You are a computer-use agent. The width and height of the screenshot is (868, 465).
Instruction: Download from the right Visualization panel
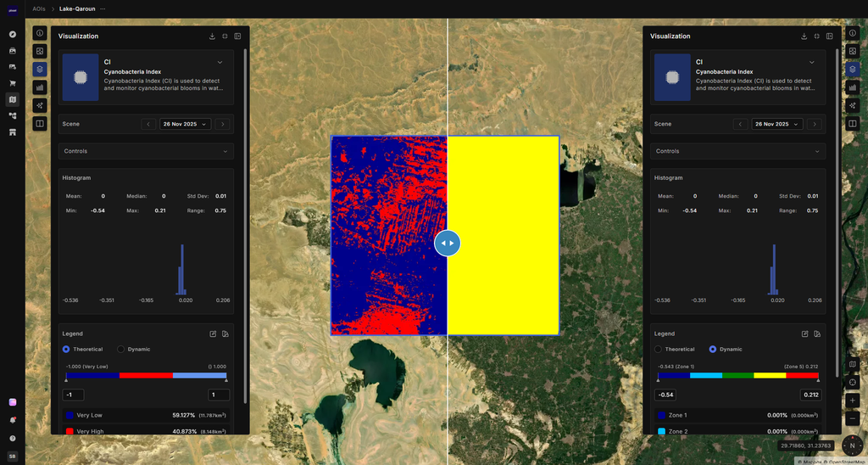804,36
